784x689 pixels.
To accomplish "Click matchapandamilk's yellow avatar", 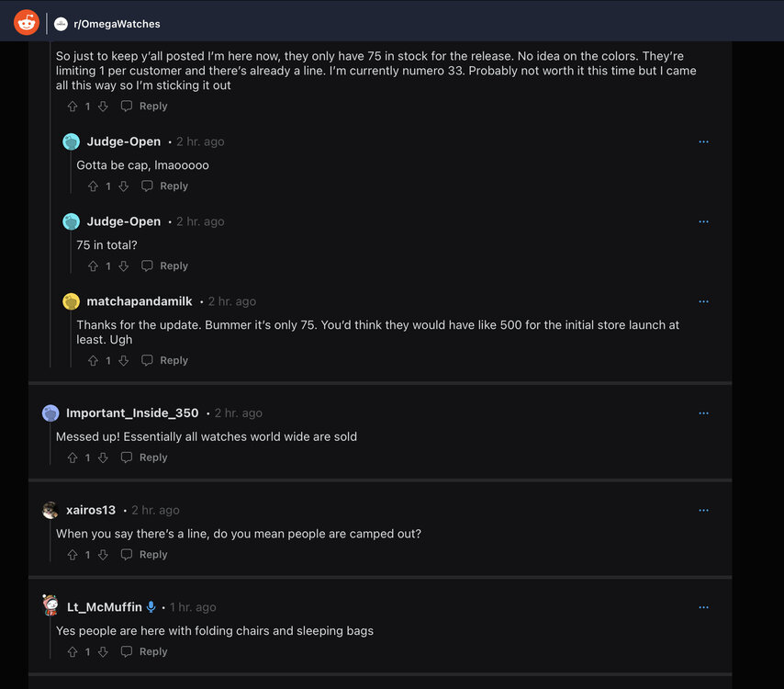I will click(71, 301).
